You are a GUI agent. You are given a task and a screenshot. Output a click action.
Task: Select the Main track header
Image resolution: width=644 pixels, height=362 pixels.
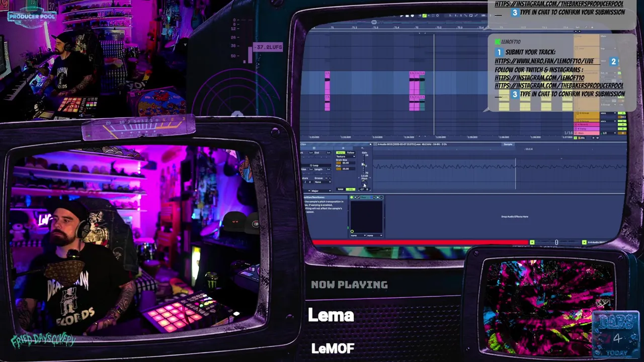pos(587,133)
